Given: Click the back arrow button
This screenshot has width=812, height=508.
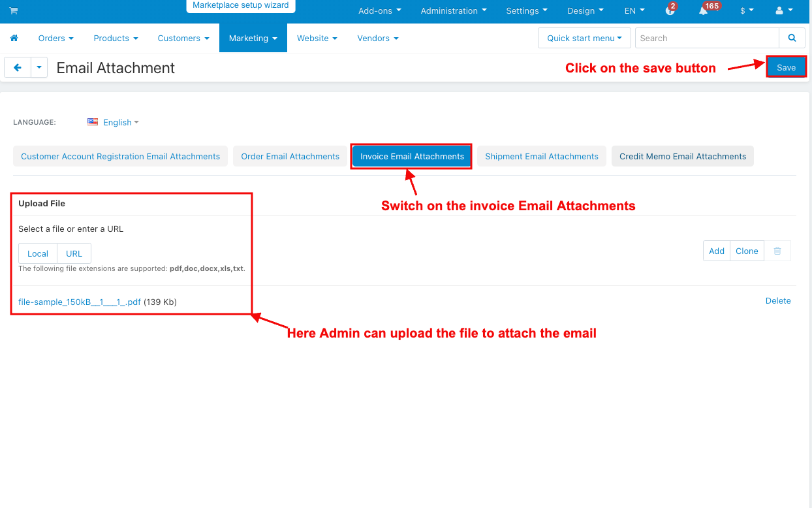Looking at the screenshot, I should click(x=18, y=67).
